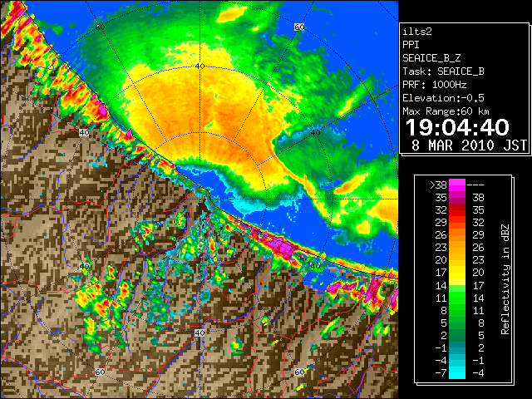Click the -7 legend value
This screenshot has width=532, height=399.
click(441, 373)
